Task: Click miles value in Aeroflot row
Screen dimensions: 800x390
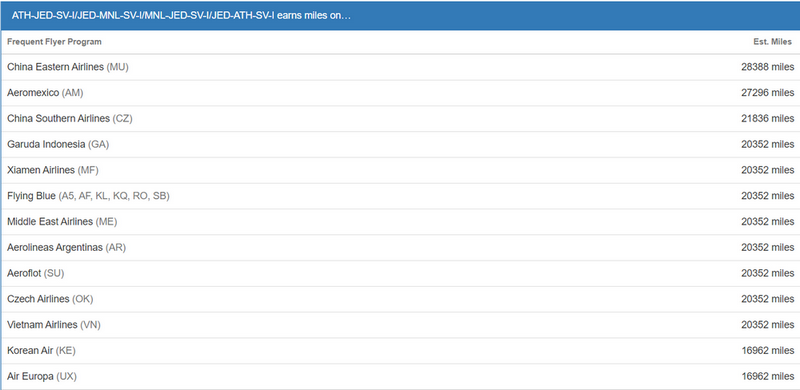Action: 767,274
